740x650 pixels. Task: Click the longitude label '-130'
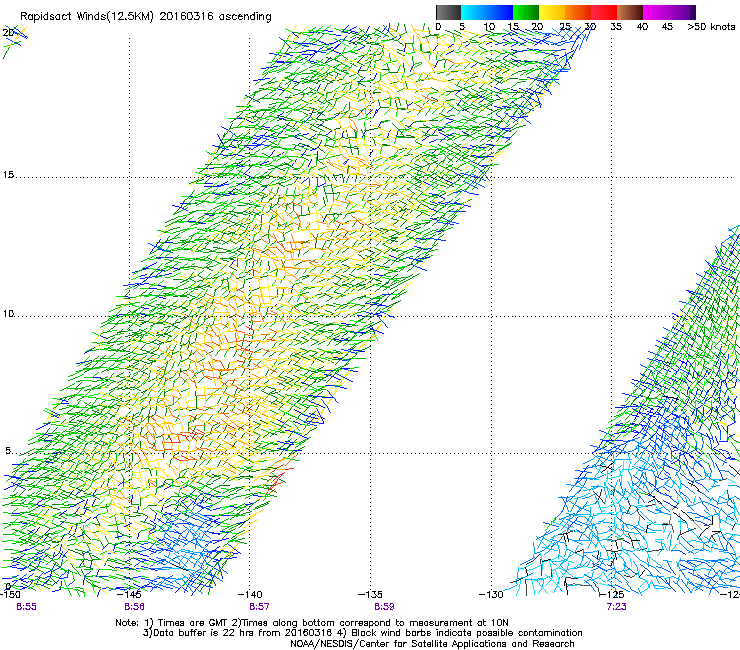click(491, 595)
